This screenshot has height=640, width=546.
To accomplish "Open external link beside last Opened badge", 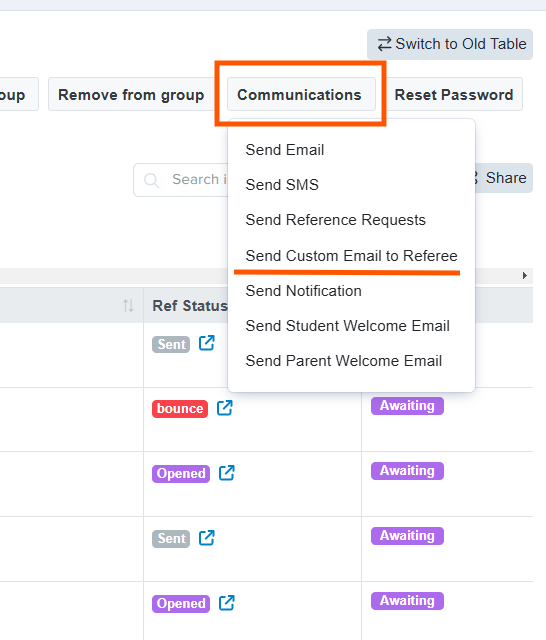I will click(226, 603).
